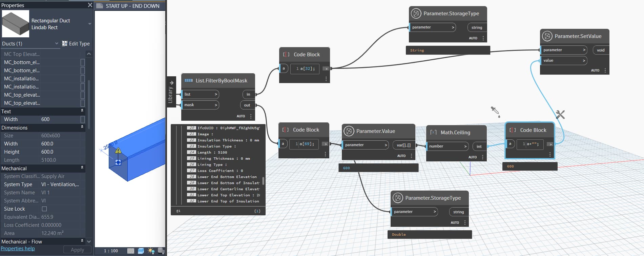The height and width of the screenshot is (256, 644).
Task: Click the a[32] code input field
Action: (x=305, y=68)
